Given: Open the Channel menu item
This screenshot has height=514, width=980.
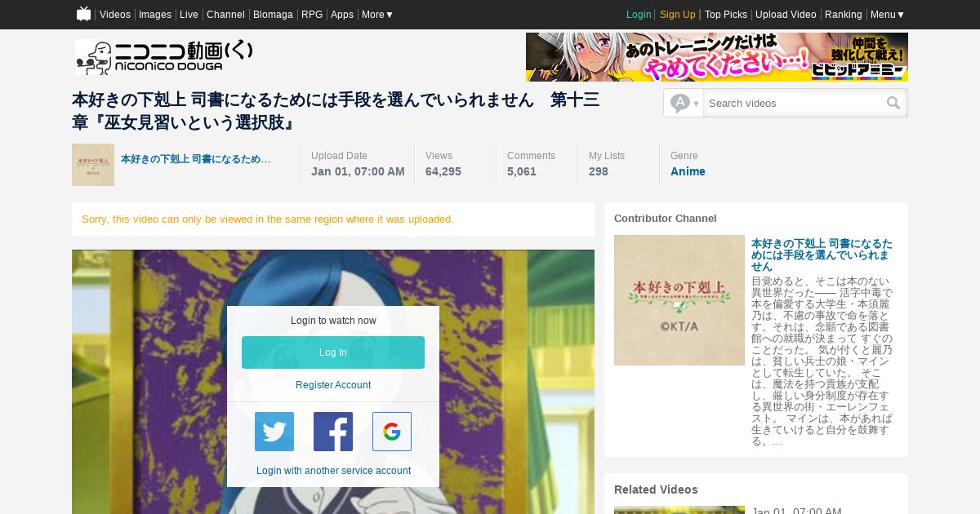Looking at the screenshot, I should [x=225, y=15].
